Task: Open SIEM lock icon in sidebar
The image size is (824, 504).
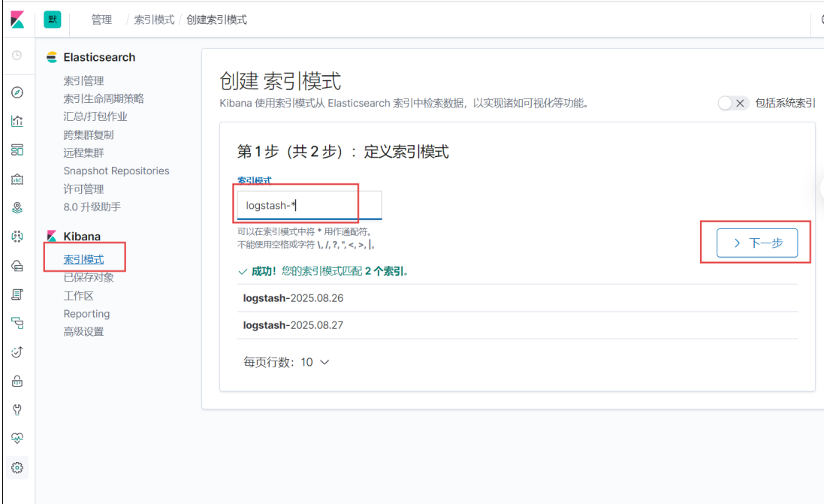Action: pos(17,381)
